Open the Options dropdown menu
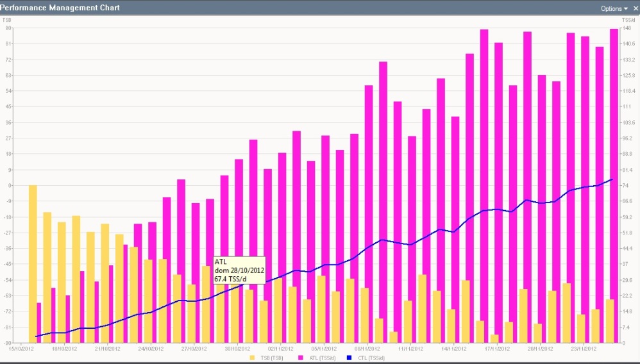 pos(614,8)
